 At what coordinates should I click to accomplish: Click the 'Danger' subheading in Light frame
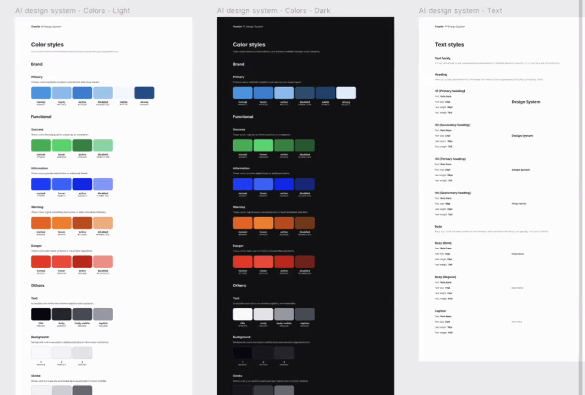click(x=36, y=246)
